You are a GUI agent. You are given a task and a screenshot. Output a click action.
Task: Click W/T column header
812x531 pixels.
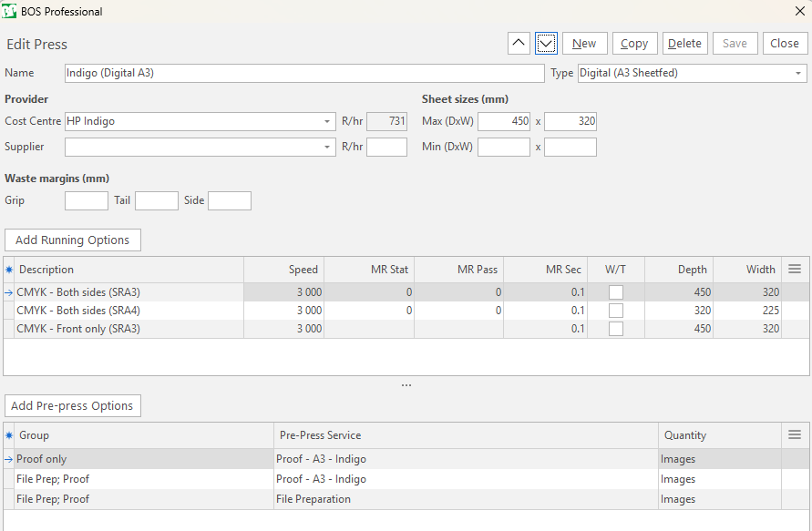click(616, 270)
